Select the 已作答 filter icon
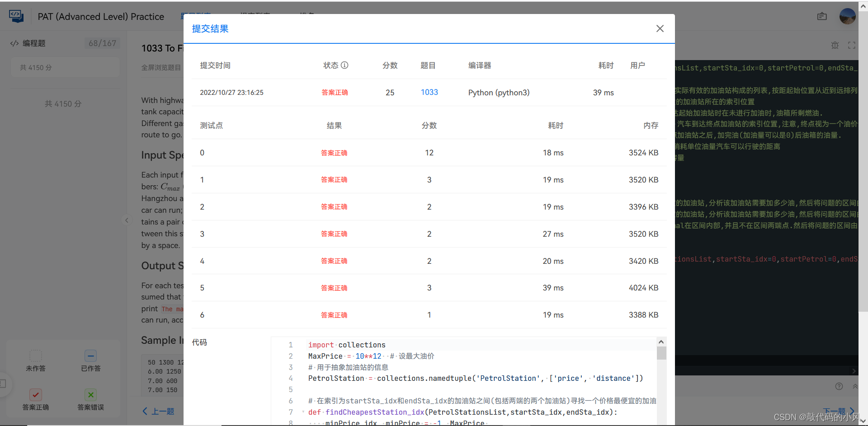The image size is (868, 426). [x=90, y=356]
